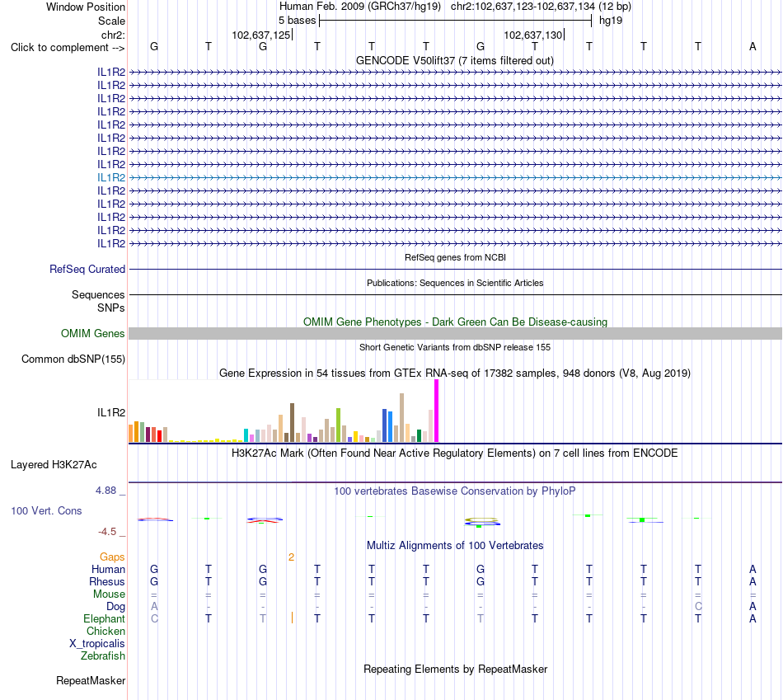Open "100 vertebrates Basewise Conservation by PhyloP" title
Viewport: 783px width, 700px height.
(454, 491)
